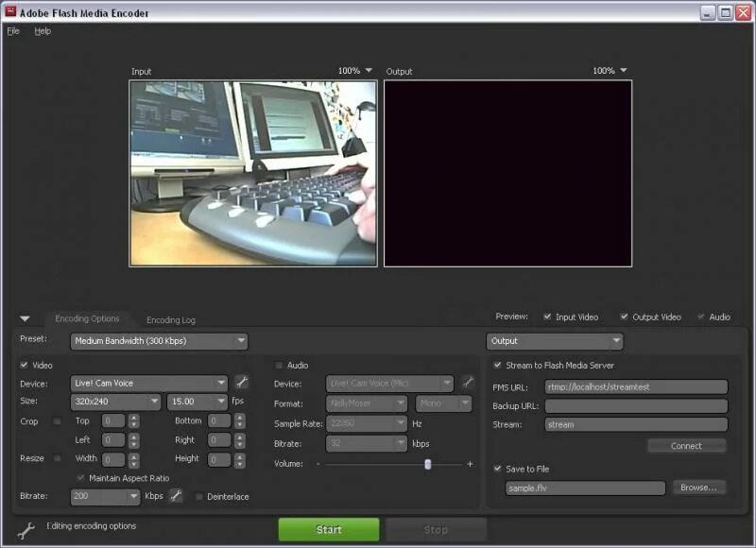This screenshot has height=548, width=756.
Task: Switch to Encoding Log tab
Action: [x=171, y=320]
